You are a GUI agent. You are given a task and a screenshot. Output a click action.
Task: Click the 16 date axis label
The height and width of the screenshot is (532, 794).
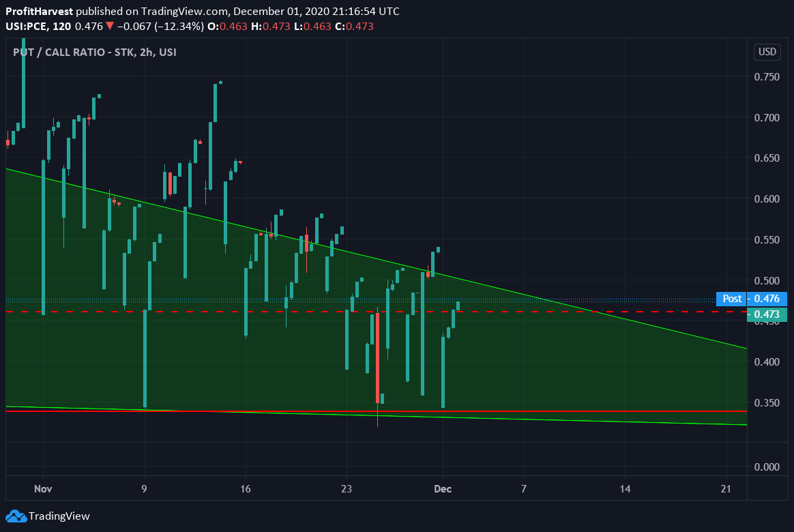[x=246, y=489]
